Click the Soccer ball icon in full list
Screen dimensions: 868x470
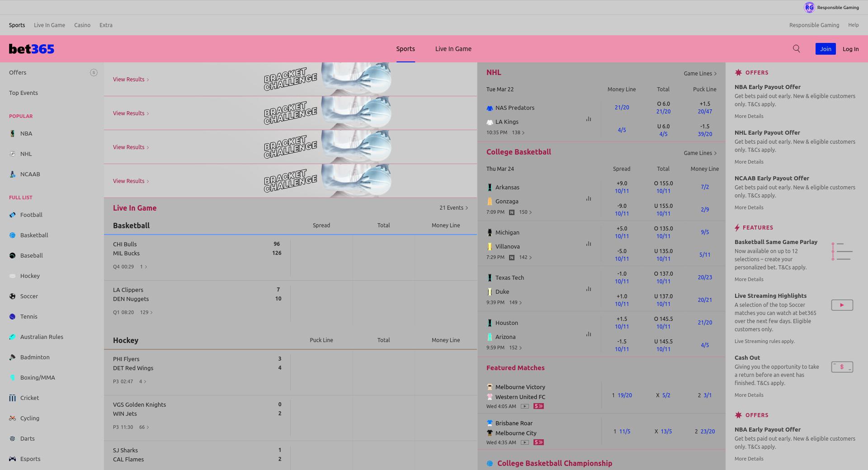(13, 296)
